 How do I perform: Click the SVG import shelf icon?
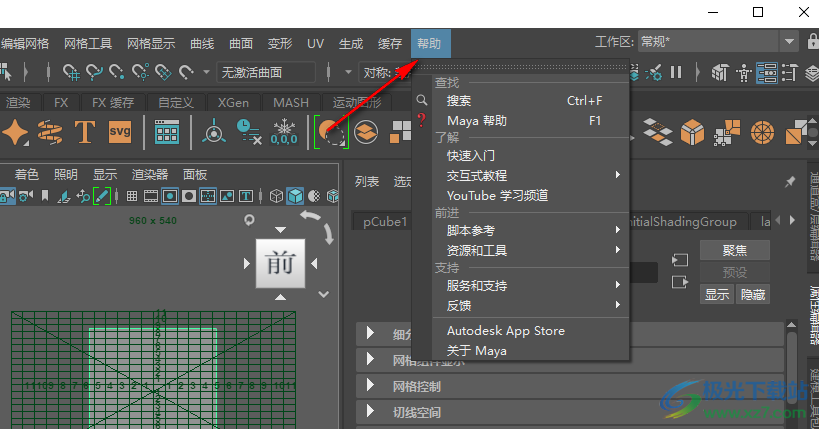point(120,132)
